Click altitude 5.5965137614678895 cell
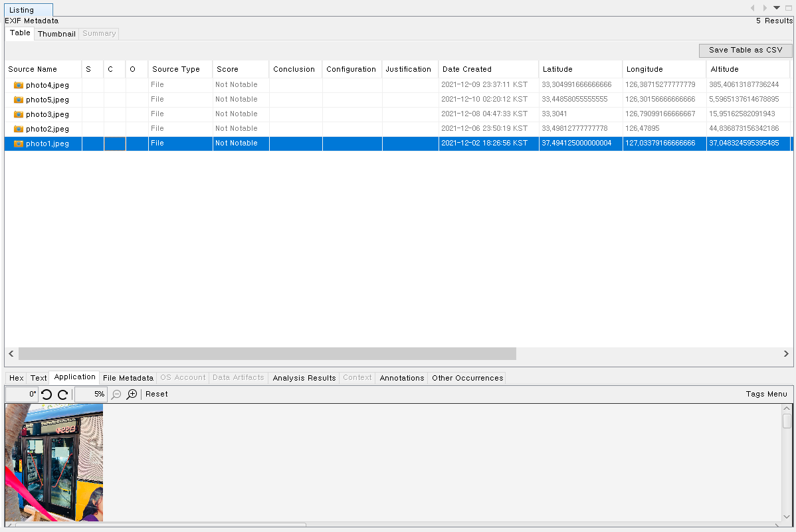 (748, 100)
